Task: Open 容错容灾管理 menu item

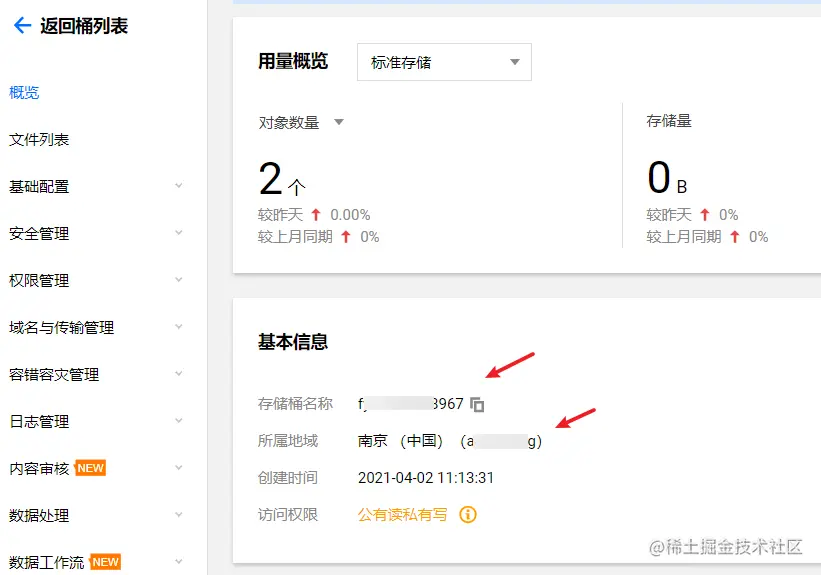Action: click(x=54, y=374)
